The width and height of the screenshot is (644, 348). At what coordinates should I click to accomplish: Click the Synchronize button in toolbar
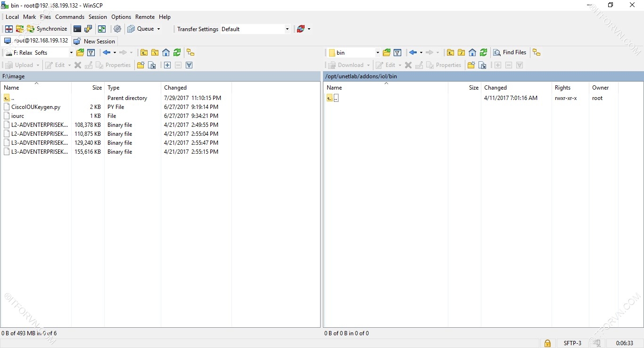point(47,29)
